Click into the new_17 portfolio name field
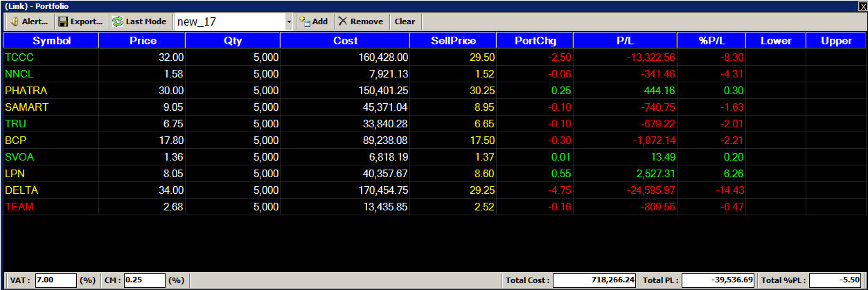The height and width of the screenshot is (290, 868). (229, 22)
